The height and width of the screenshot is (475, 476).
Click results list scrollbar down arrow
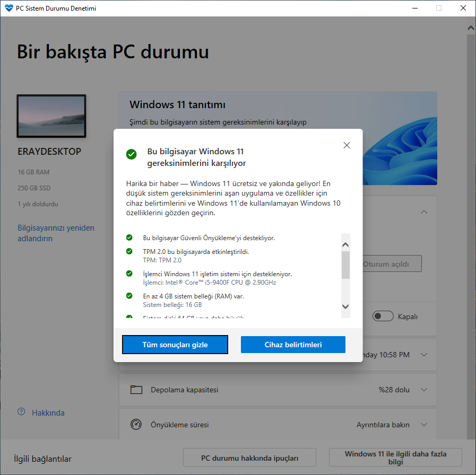[x=345, y=306]
